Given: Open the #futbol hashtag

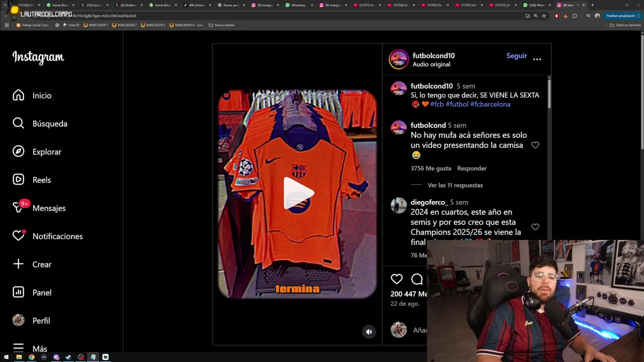Looking at the screenshot, I should pyautogui.click(x=457, y=104).
